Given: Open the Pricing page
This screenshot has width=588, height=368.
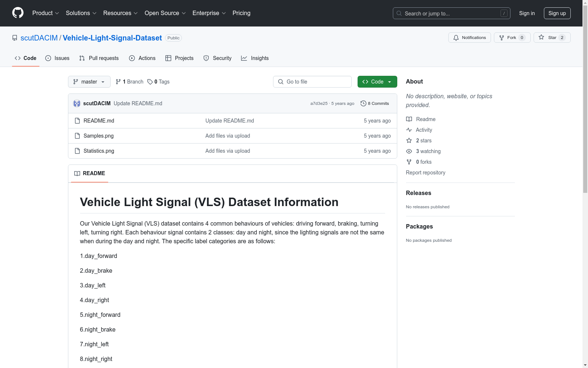Looking at the screenshot, I should tap(241, 13).
